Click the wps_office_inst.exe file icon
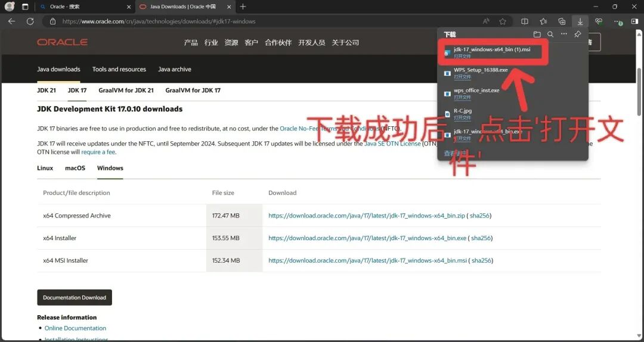The width and height of the screenshot is (644, 342). (447, 94)
